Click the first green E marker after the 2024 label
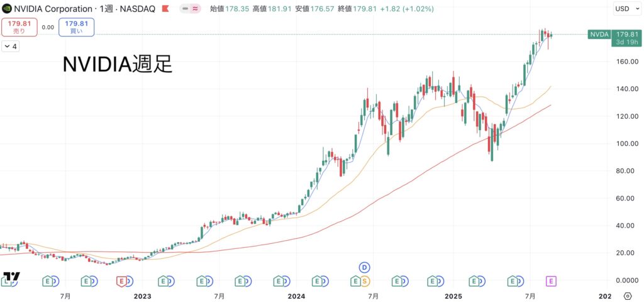 317,281
